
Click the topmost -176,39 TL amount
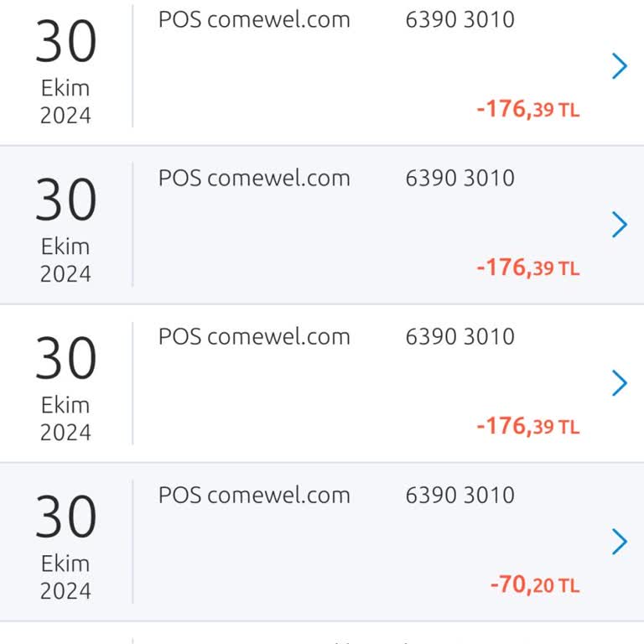click(x=527, y=109)
